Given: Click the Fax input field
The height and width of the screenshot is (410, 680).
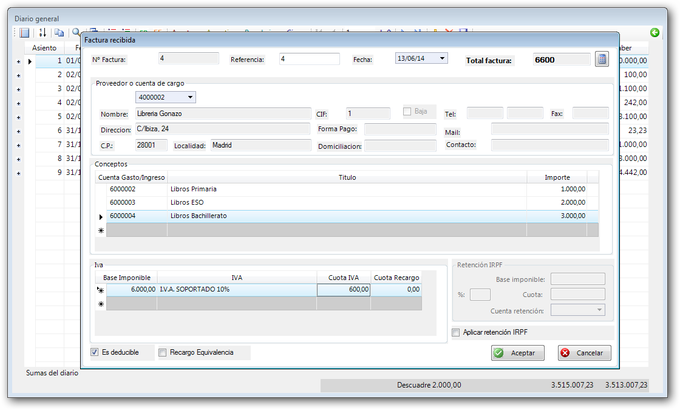Looking at the screenshot, I should point(590,113).
